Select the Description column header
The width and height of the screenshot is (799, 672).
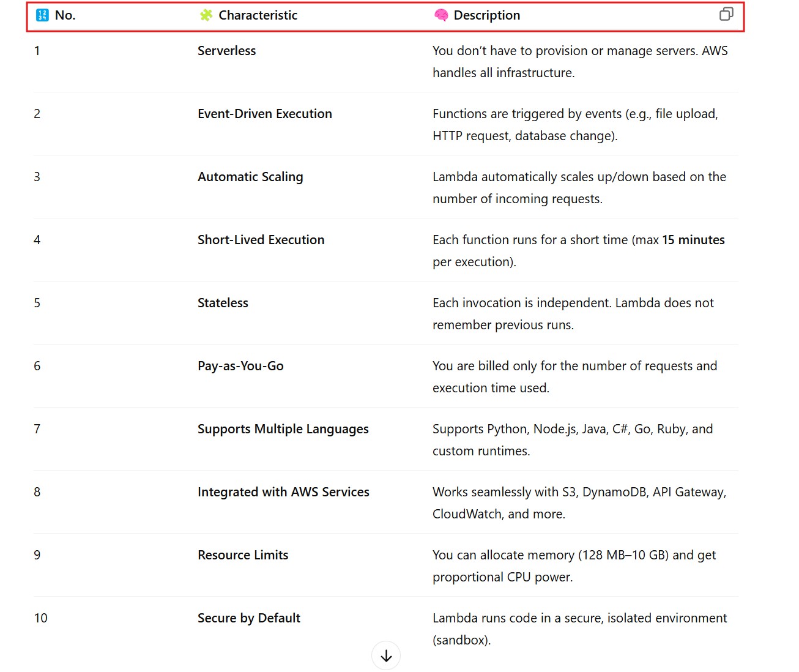[486, 15]
